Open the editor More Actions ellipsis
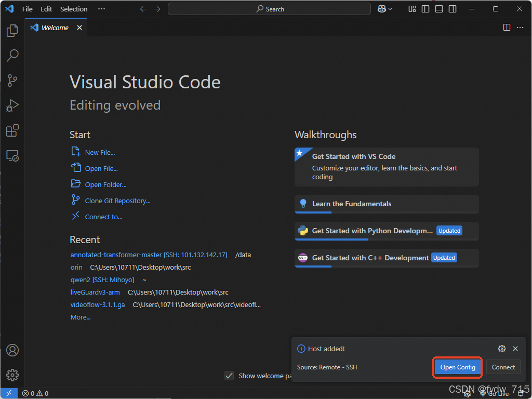 pyautogui.click(x=520, y=28)
